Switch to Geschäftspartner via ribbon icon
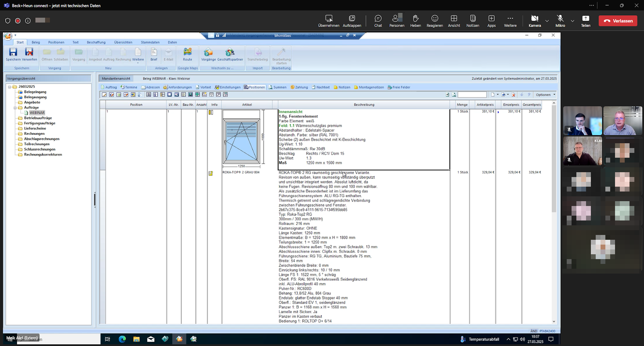This screenshot has height=346, width=644. click(x=230, y=54)
